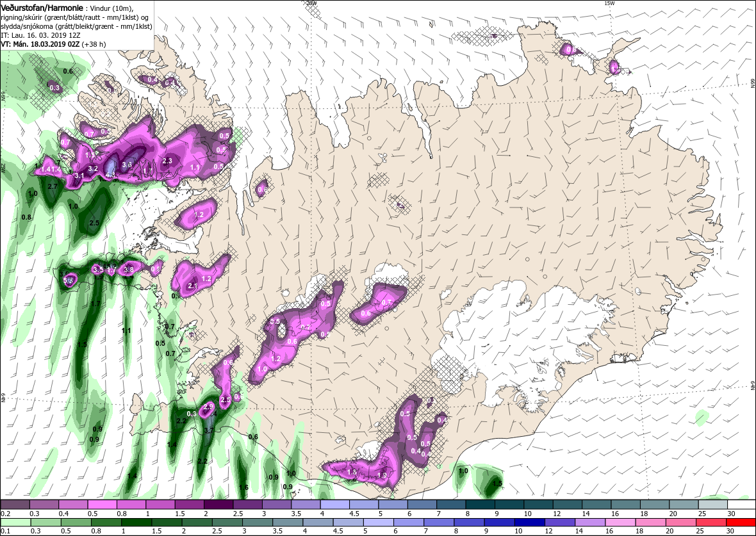Click the '1.8' value on south coast
Image resolution: width=756 pixels, height=536 pixels.
click(352, 472)
